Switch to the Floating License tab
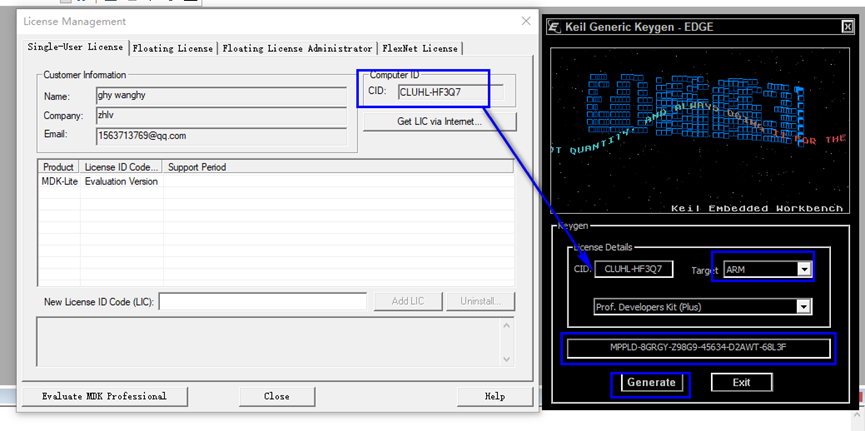Image resolution: width=865 pixels, height=431 pixels. click(x=173, y=49)
